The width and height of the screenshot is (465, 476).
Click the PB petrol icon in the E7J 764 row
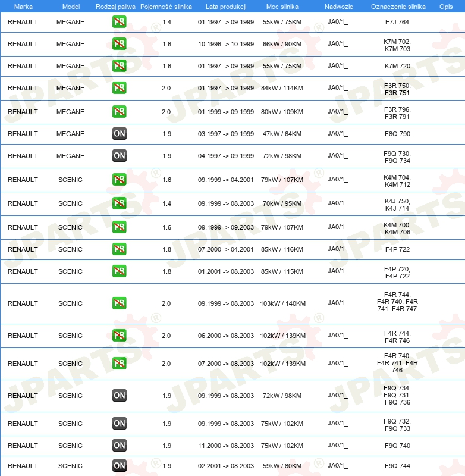tap(119, 22)
